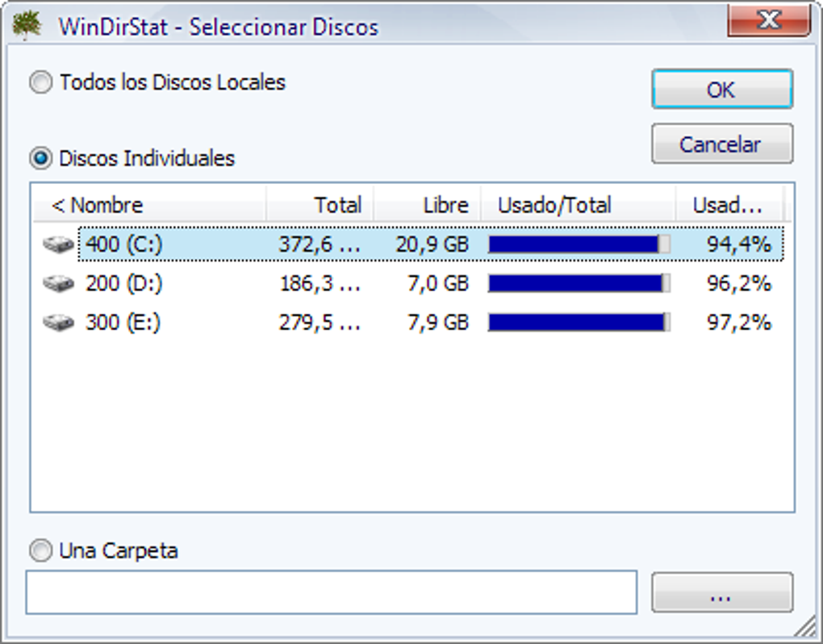Image resolution: width=823 pixels, height=644 pixels.
Task: Click the 20,9 GB free space value
Action: tap(432, 244)
